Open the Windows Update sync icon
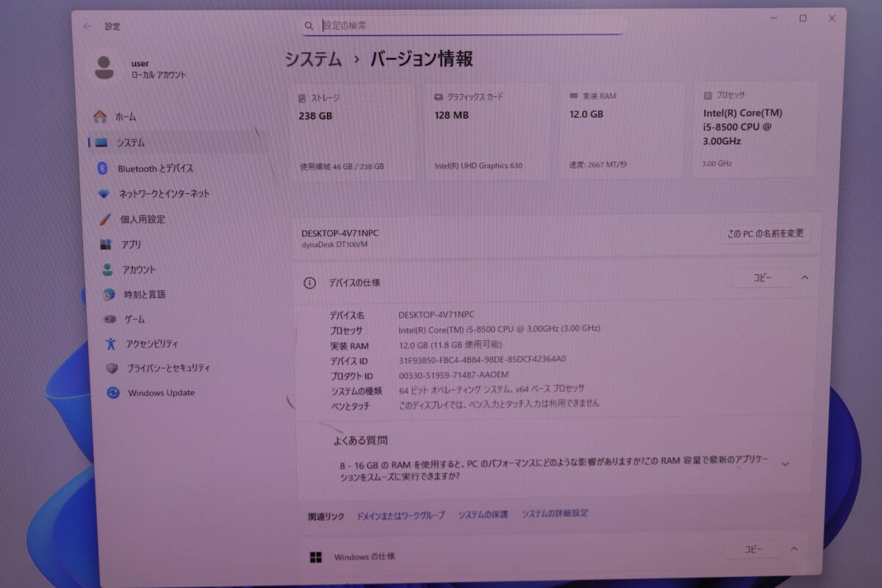Image resolution: width=882 pixels, height=588 pixels. 113,392
